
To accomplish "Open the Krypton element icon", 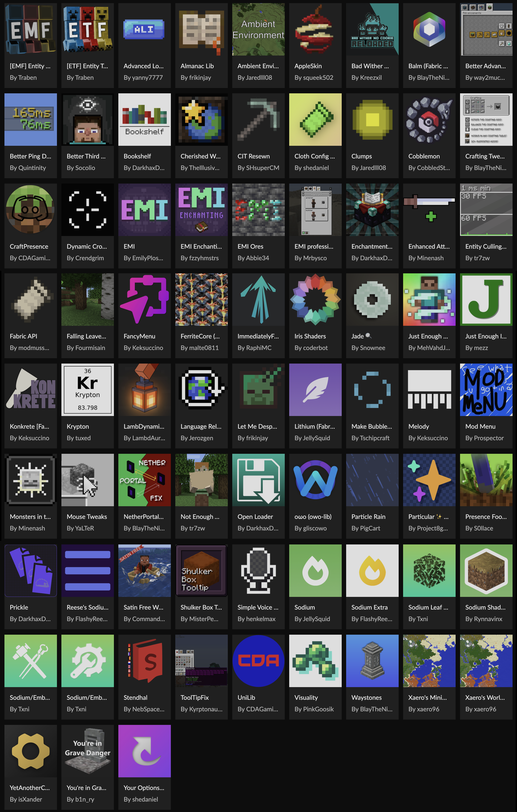I will click(87, 390).
